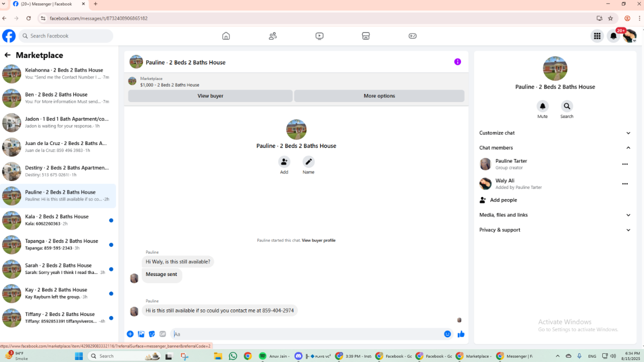Open the emoji picker in composer
This screenshot has height=362, width=644.
pyautogui.click(x=447, y=334)
